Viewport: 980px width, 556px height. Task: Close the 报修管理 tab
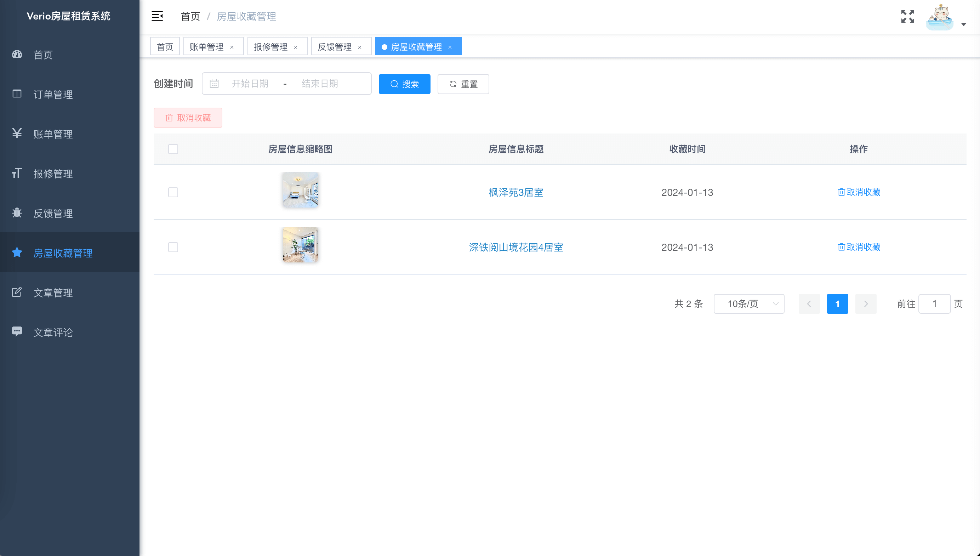click(296, 47)
